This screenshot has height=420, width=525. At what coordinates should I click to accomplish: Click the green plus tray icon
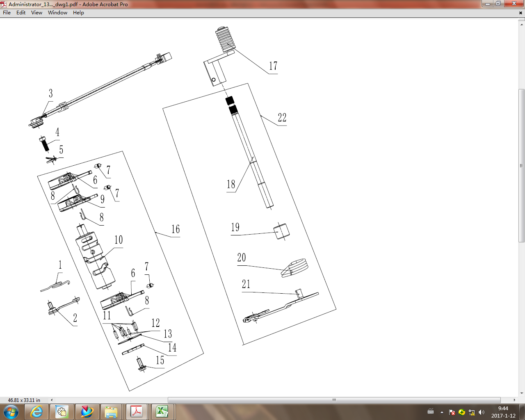tap(462, 412)
